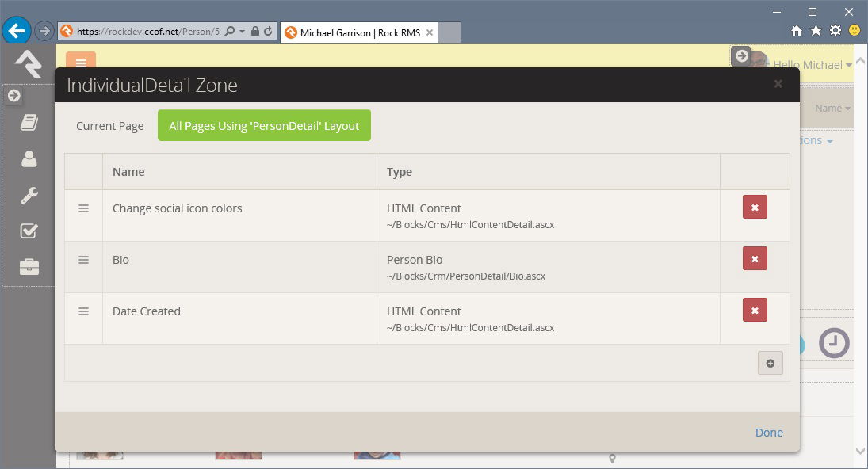Click the browser refresh icon
Screen dimensions: 868x469
tap(268, 32)
